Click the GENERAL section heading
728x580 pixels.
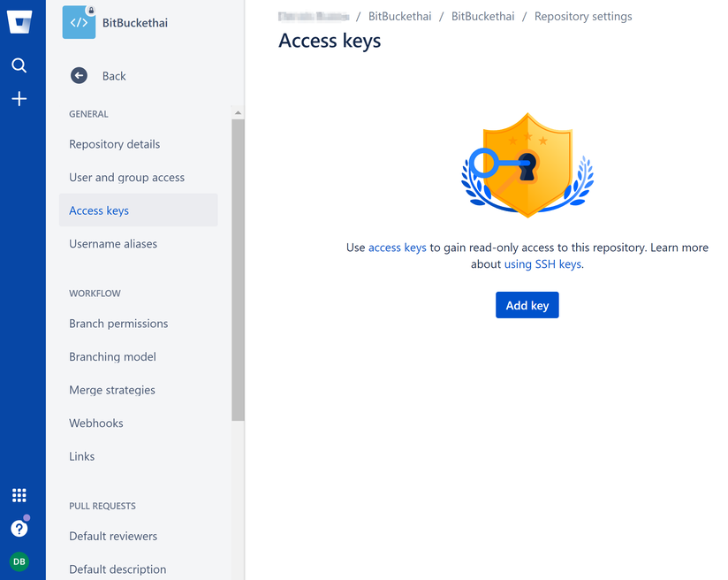[88, 114]
